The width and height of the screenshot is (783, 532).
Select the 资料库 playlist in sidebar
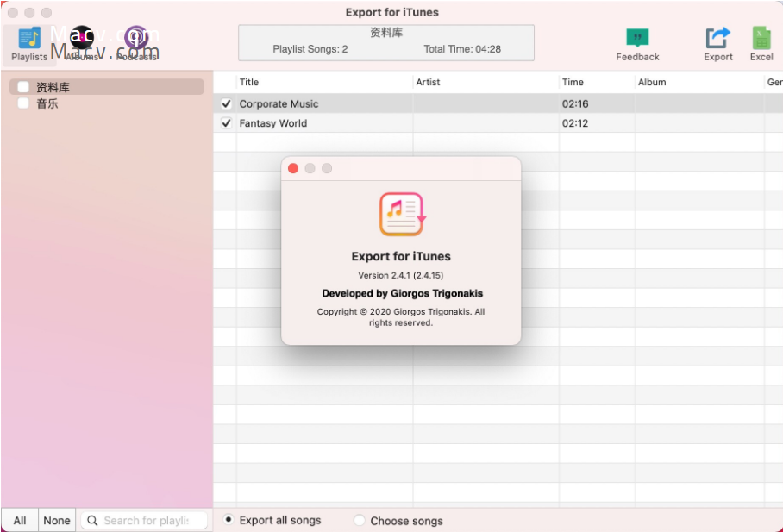(x=52, y=86)
